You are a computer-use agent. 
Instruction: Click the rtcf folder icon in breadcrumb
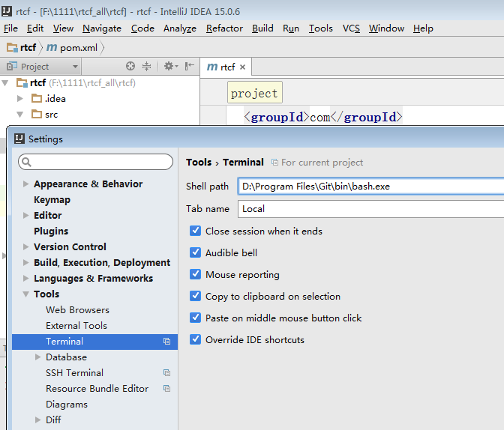tap(13, 47)
